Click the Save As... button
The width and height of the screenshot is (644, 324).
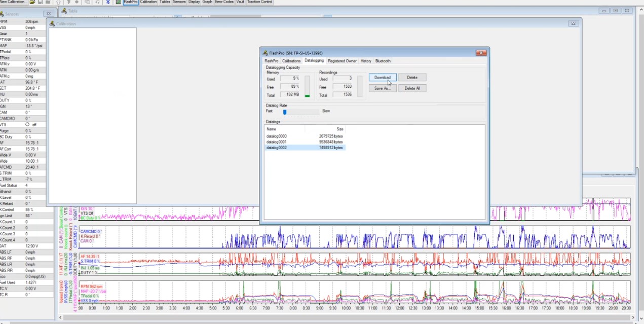383,88
